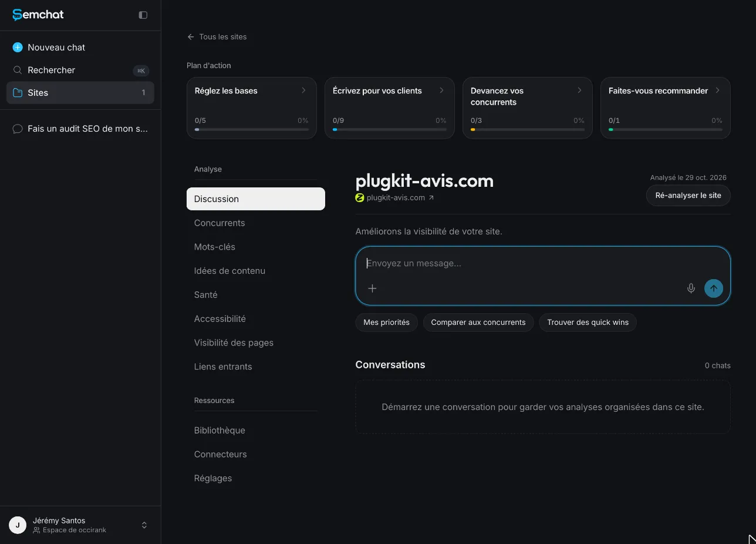Click the send arrow button
756x544 pixels.
point(714,288)
